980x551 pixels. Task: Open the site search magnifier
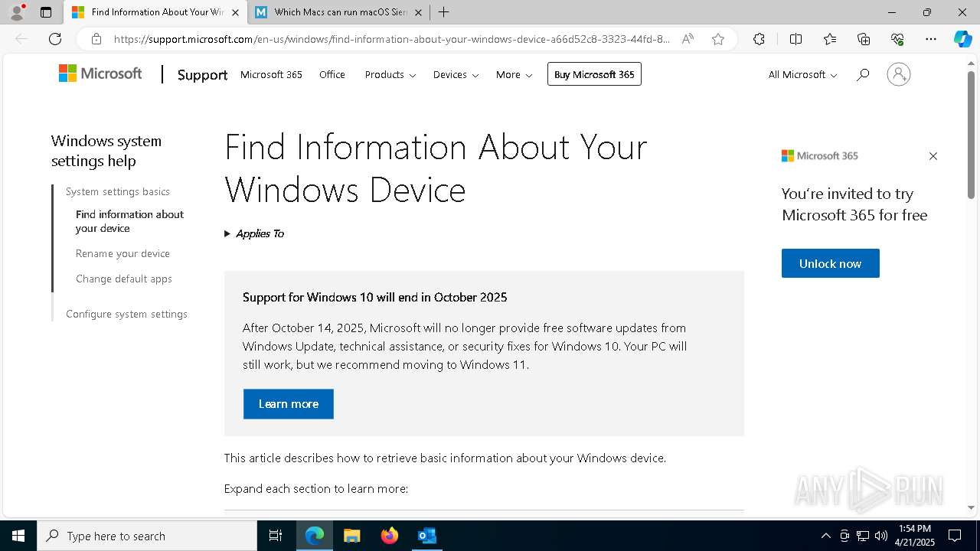tap(863, 74)
